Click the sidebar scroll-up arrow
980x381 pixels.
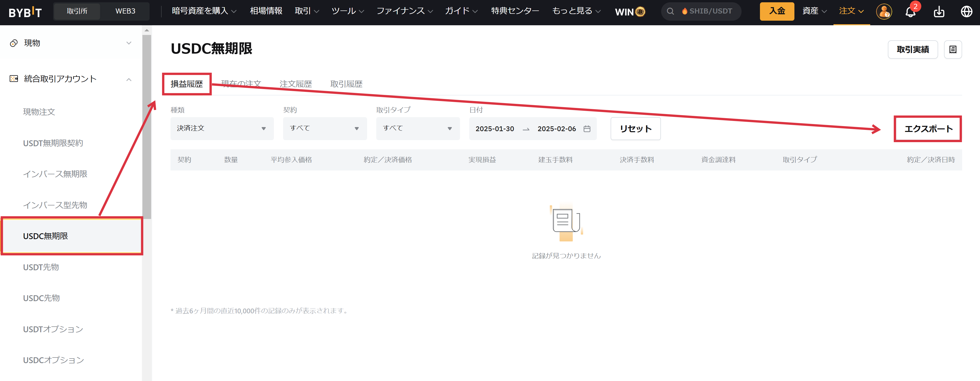tap(147, 30)
